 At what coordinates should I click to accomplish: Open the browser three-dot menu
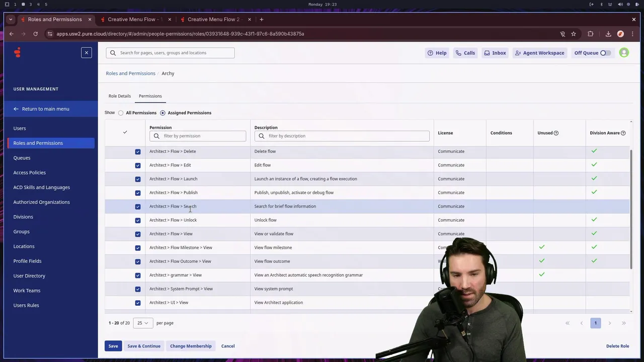point(632,34)
